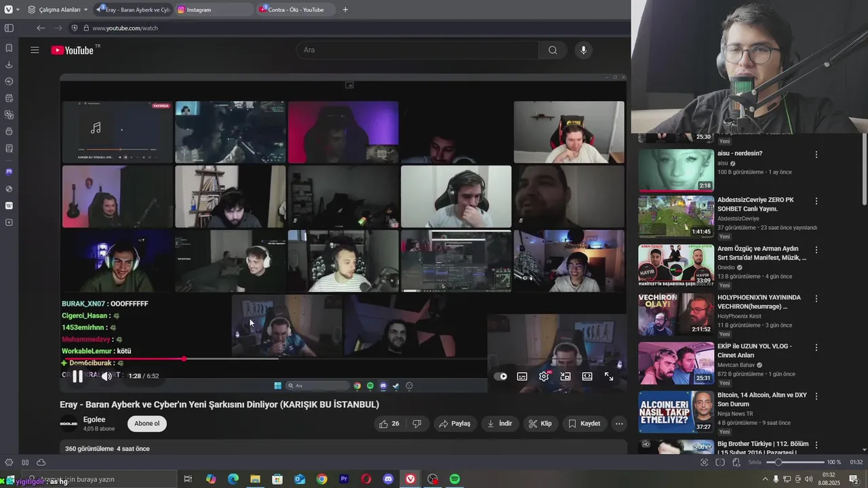Open Vivaldi settings gear in status bar
The height and width of the screenshot is (488, 868).
pos(9,462)
